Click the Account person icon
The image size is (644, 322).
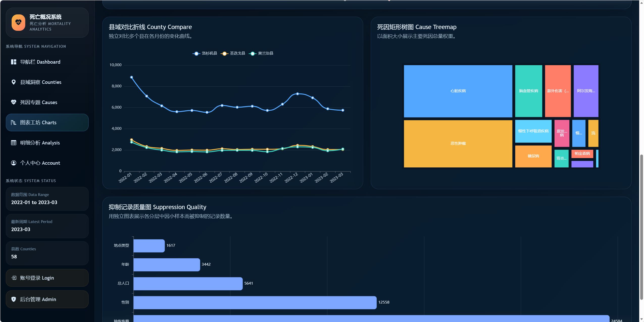coord(14,163)
